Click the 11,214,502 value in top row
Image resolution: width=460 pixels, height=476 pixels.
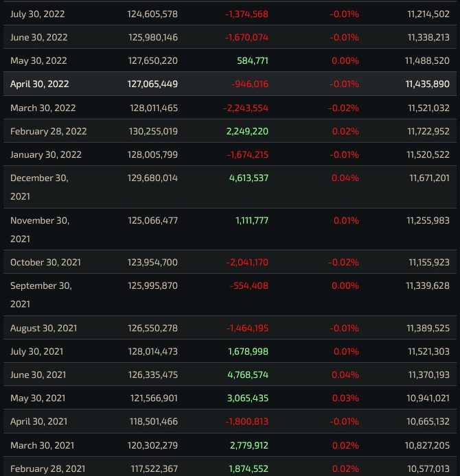tap(428, 14)
